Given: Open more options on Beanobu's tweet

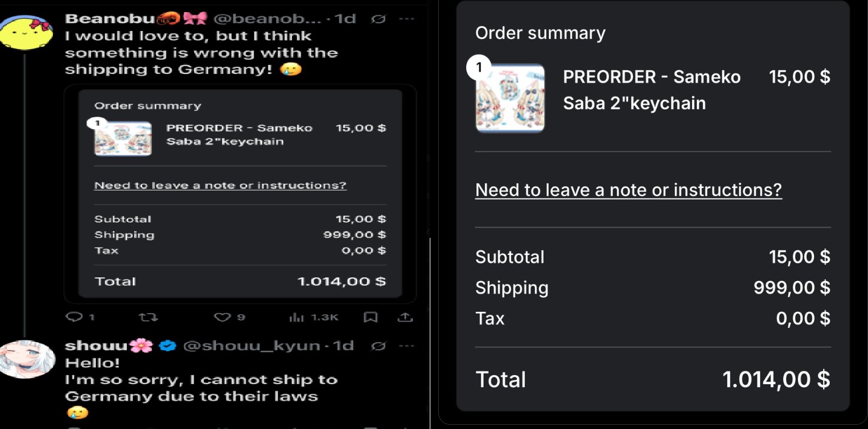Looking at the screenshot, I should pos(406,19).
